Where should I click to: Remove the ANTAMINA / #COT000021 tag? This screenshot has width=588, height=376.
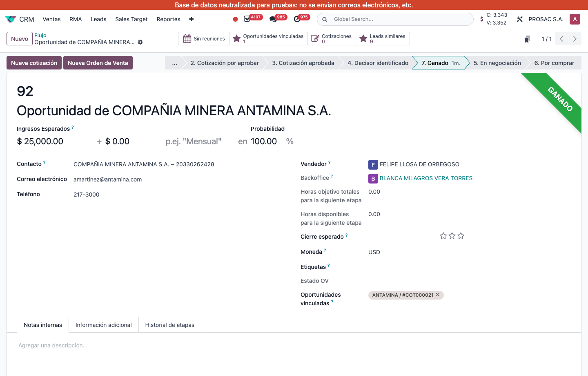point(438,295)
